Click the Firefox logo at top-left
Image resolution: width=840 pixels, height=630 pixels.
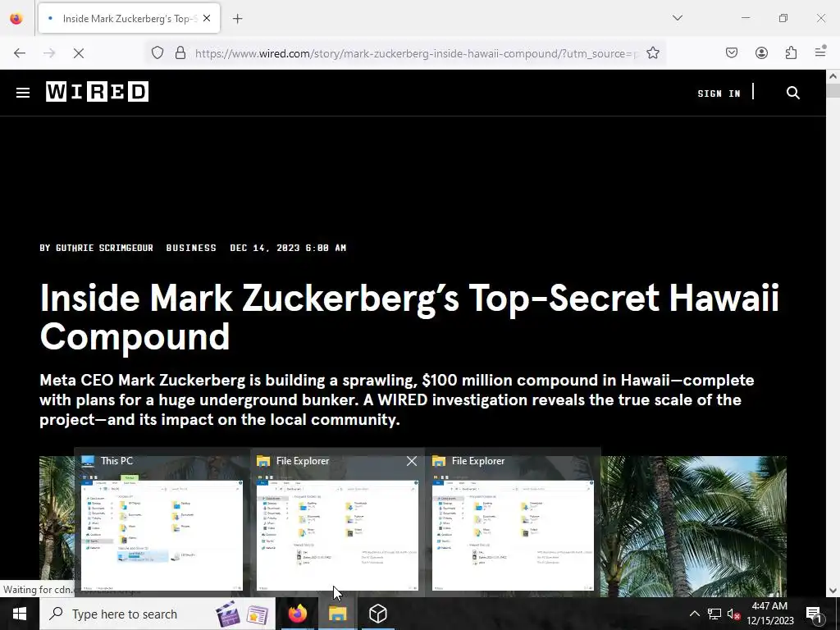[16, 18]
